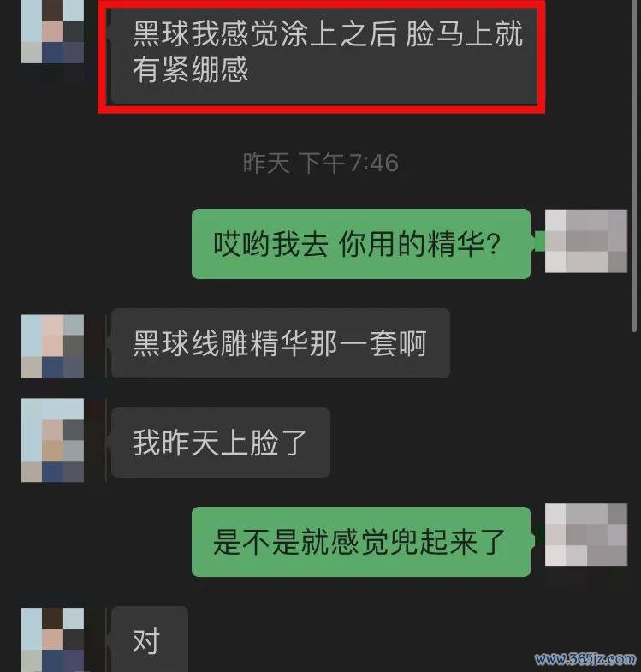Open avatar beside 是不是就感觉兜起来了 message

point(585,535)
